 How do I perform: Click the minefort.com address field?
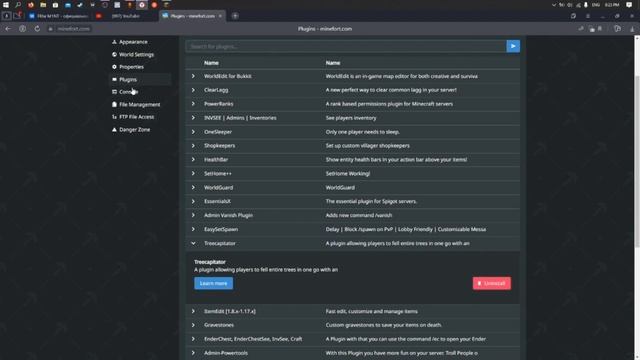(x=73, y=29)
